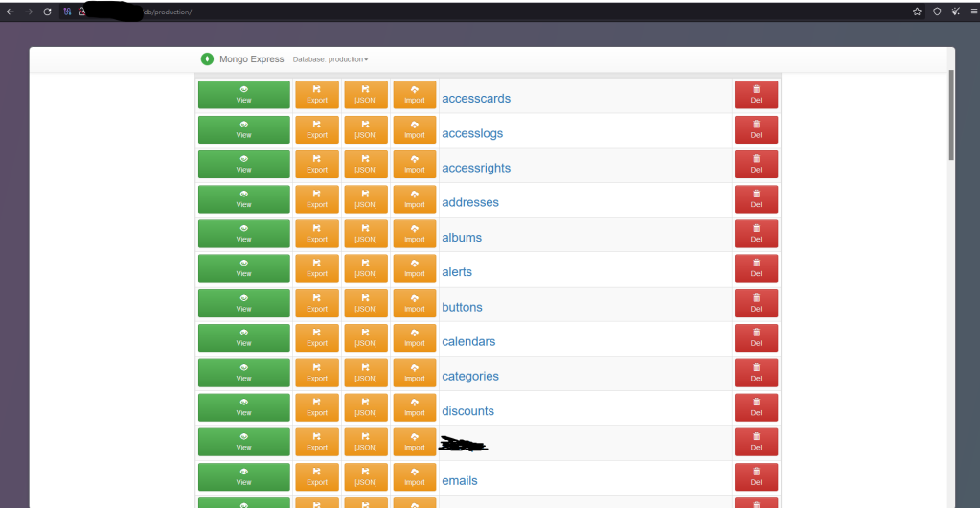This screenshot has width=980, height=508.
Task: Open the buttons collection link
Action: click(462, 307)
